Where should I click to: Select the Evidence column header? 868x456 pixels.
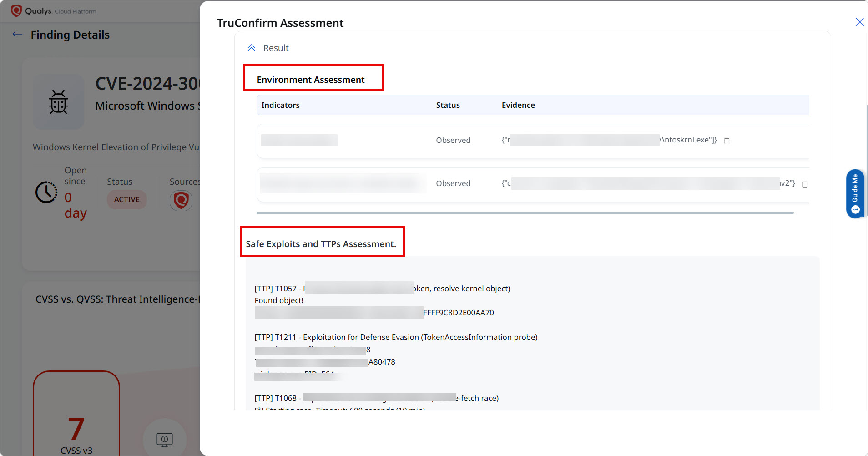518,105
